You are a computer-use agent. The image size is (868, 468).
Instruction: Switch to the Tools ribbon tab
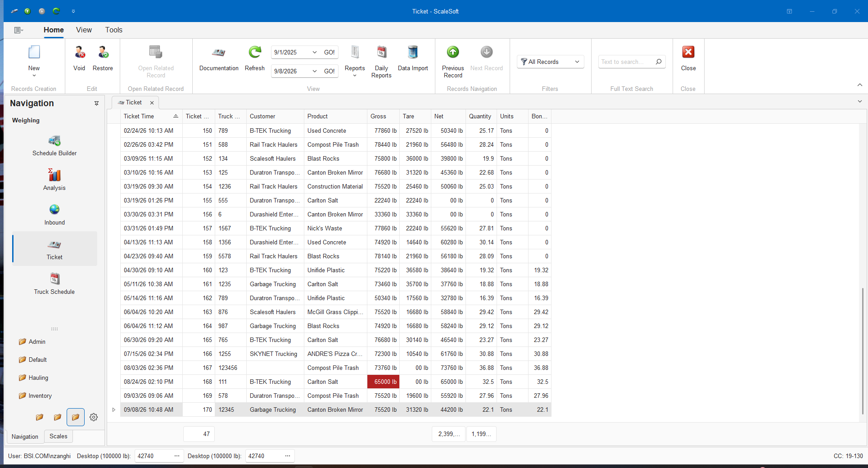114,30
